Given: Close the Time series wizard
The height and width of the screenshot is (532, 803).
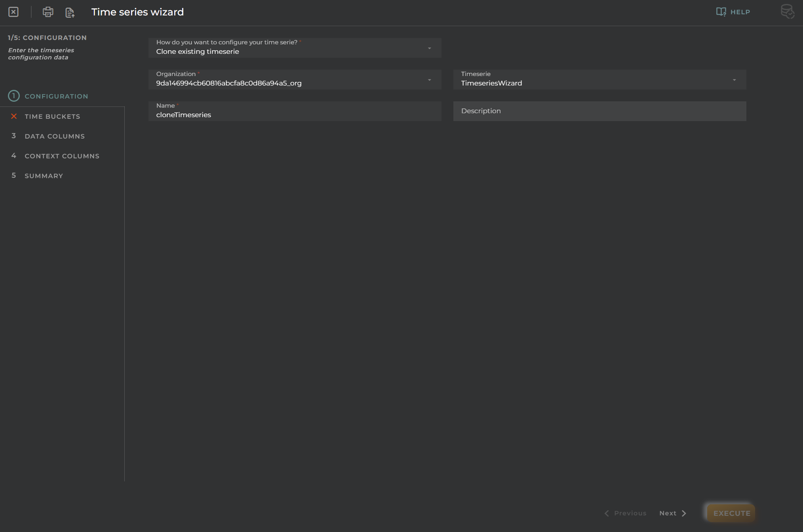Looking at the screenshot, I should coord(13,12).
